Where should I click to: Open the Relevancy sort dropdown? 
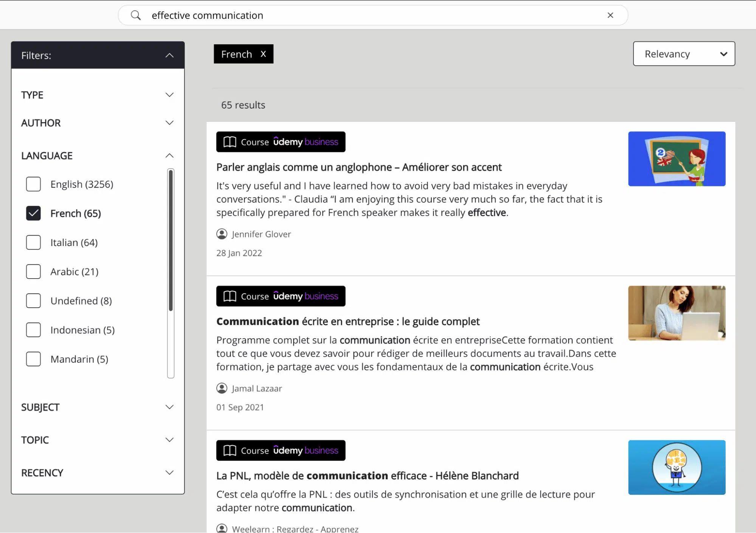(684, 54)
